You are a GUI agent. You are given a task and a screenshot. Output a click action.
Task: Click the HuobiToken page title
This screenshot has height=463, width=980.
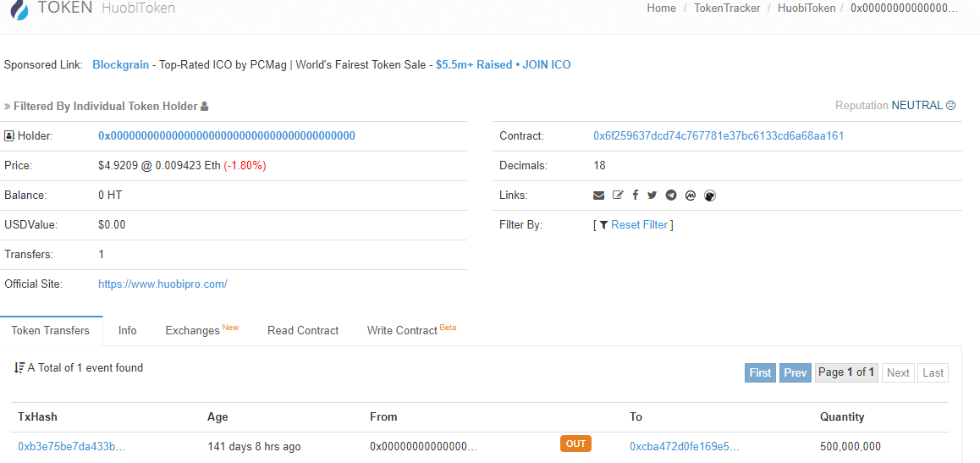point(138,8)
